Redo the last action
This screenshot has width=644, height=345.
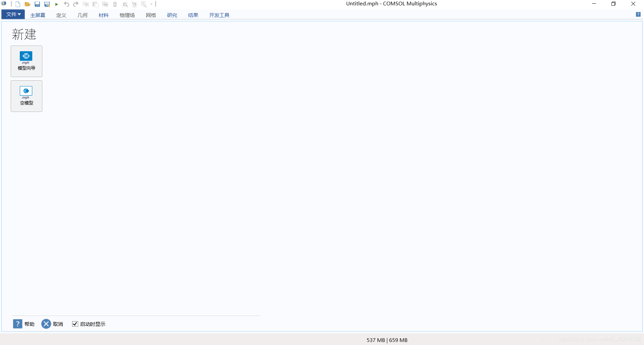coord(76,4)
